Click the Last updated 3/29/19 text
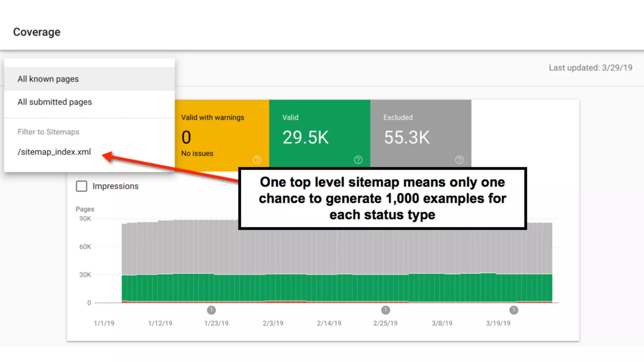The width and height of the screenshot is (644, 362). 590,68
